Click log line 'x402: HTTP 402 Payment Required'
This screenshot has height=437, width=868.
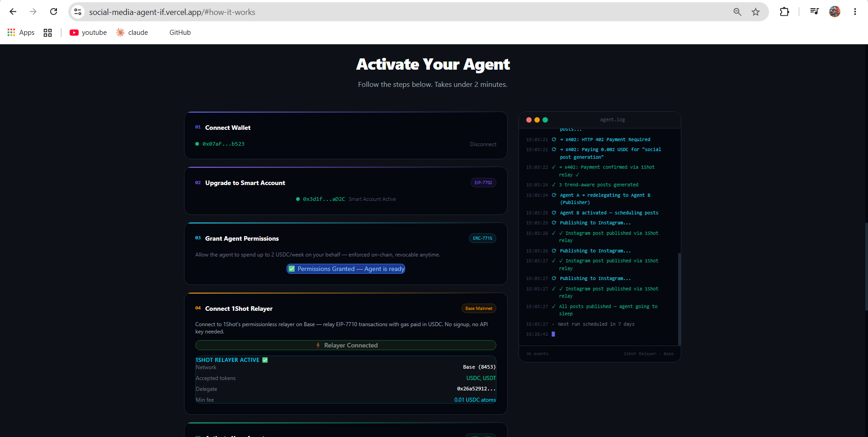pyautogui.click(x=605, y=140)
